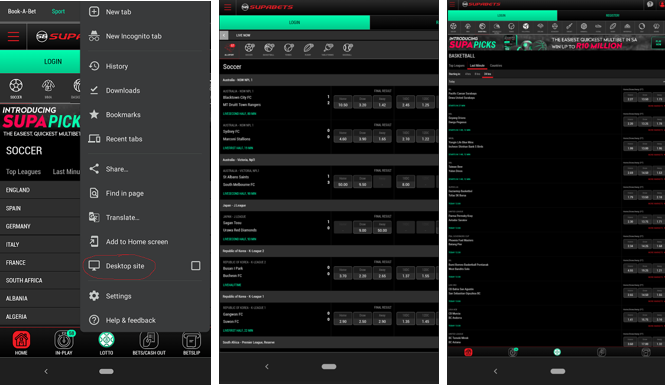Open Home in left phone bottom navigation
Screen dimensions: 666x385
(x=21, y=343)
